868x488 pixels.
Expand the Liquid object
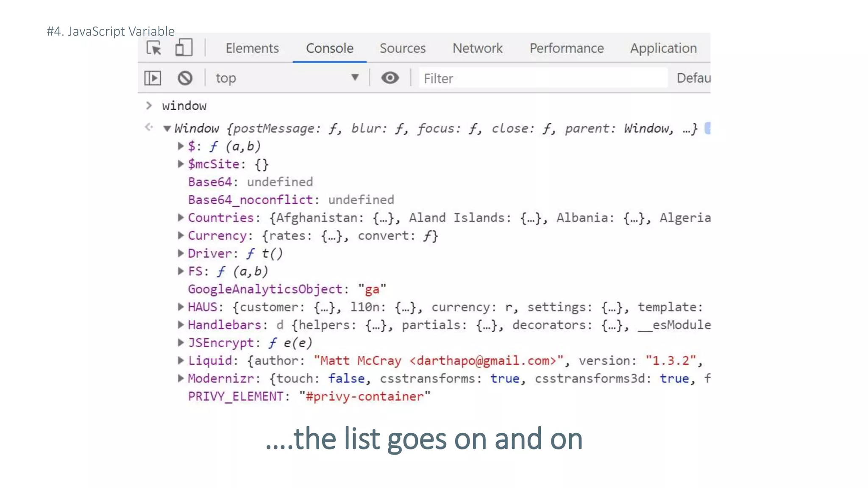181,360
